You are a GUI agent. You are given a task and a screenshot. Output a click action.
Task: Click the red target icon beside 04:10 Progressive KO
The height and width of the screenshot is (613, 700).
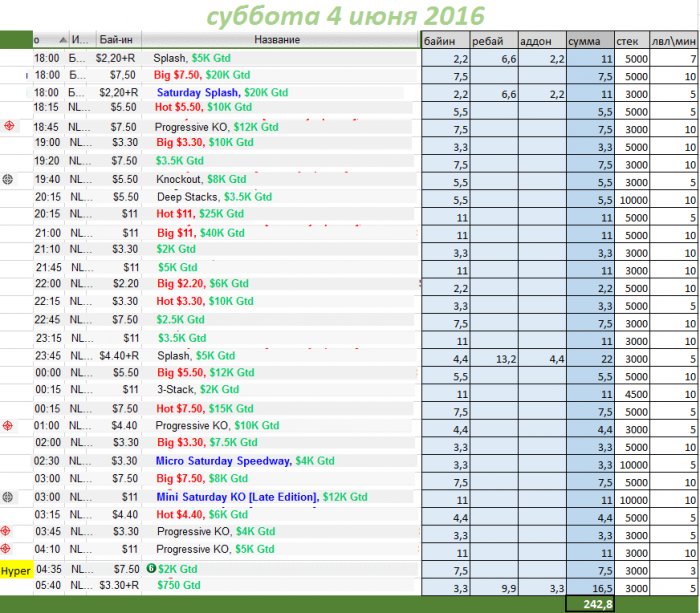[5, 549]
